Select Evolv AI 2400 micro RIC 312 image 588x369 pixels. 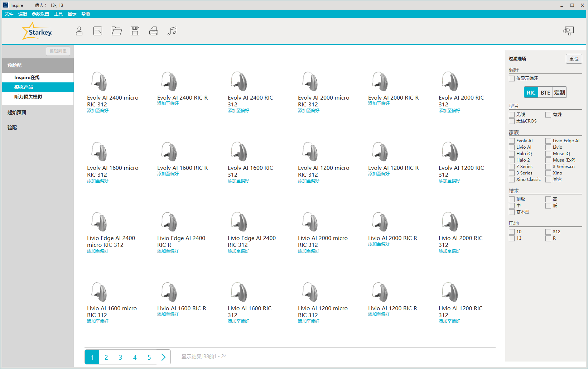[x=99, y=81]
